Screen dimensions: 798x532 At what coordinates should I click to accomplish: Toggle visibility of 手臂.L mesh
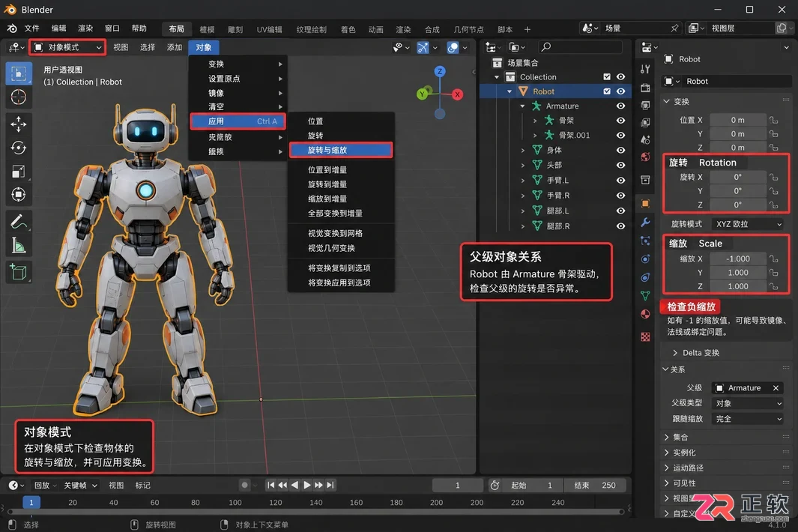click(621, 181)
